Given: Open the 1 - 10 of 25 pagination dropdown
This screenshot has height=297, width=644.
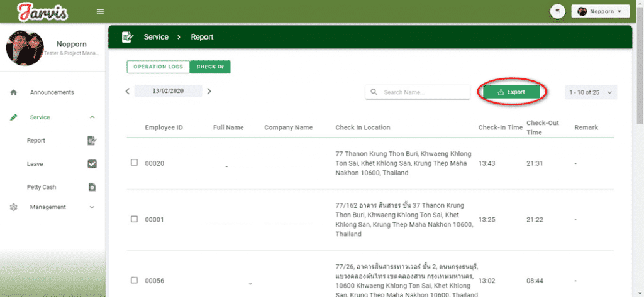Looking at the screenshot, I should point(591,92).
